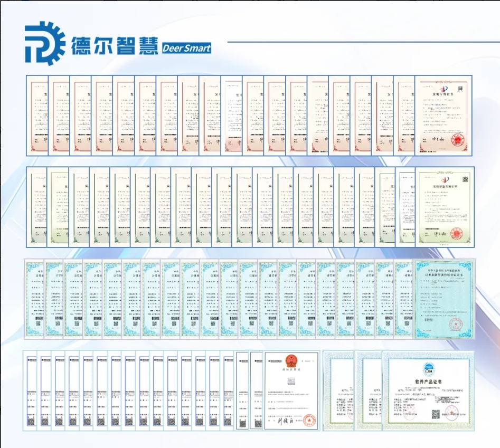Select the white-background certificate in invention patent row
The image size is (500, 448).
231,116
